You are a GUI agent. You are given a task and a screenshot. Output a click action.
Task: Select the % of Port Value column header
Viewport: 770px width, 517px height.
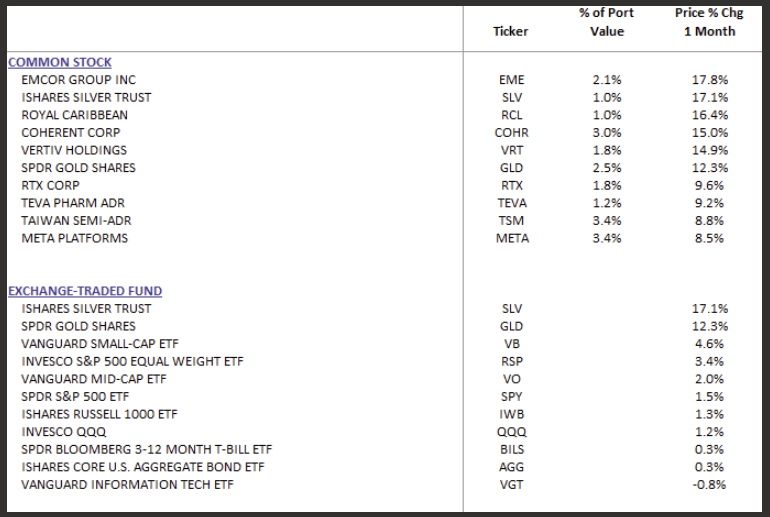point(600,22)
